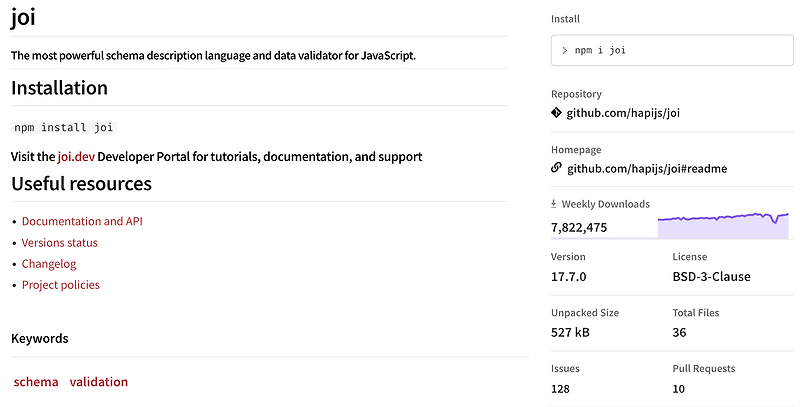
Task: Click the chain link icon under Homepage
Action: click(557, 168)
